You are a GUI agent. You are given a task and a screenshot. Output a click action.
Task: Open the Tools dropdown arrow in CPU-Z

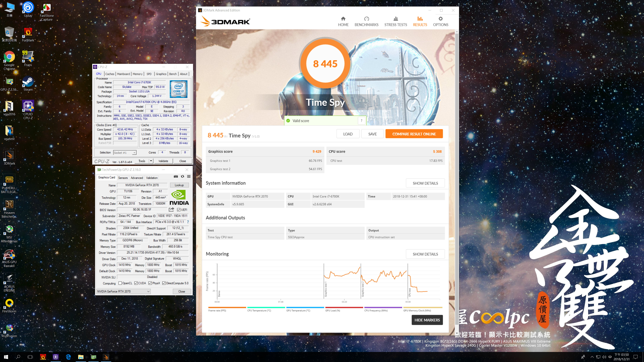151,161
